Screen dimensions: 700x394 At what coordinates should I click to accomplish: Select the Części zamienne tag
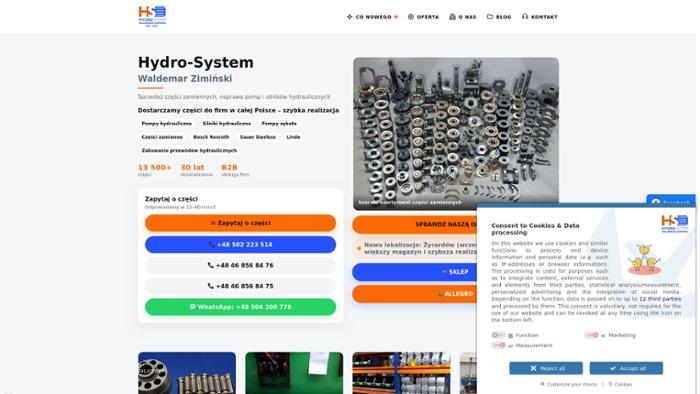click(162, 137)
